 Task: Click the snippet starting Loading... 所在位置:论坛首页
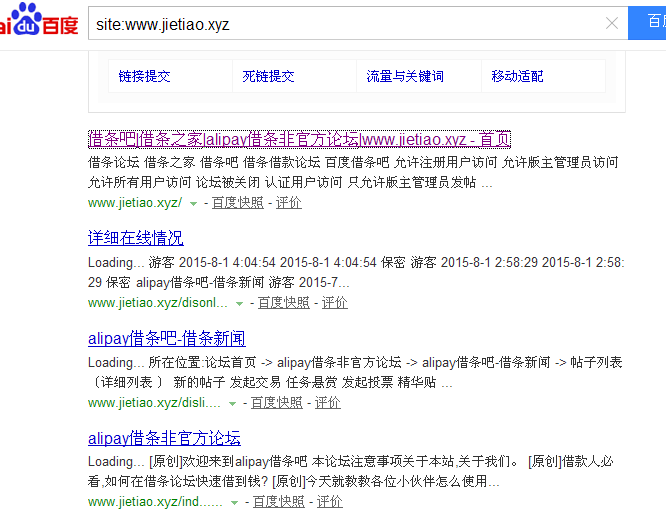355,373
